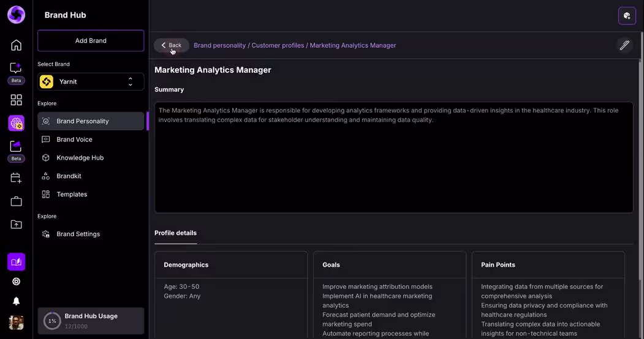Screen dimensions: 644x339
Task: Click the Add Brand button
Action: pos(91,40)
